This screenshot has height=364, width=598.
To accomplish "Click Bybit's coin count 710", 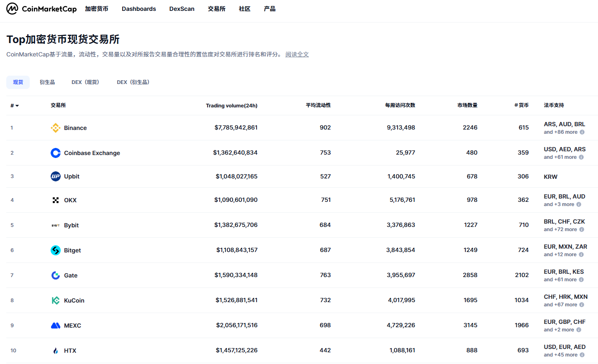I will pos(524,225).
